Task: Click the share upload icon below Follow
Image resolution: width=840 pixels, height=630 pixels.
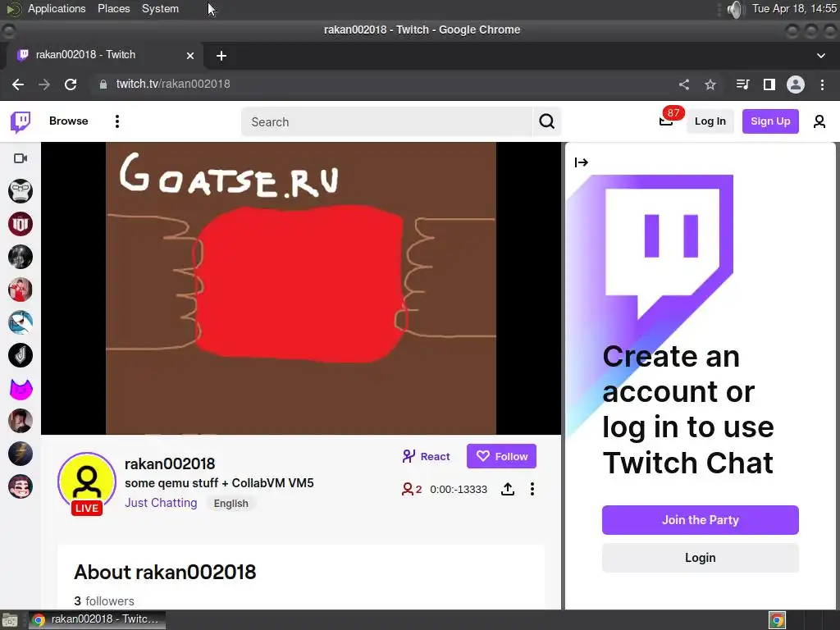Action: tap(508, 489)
